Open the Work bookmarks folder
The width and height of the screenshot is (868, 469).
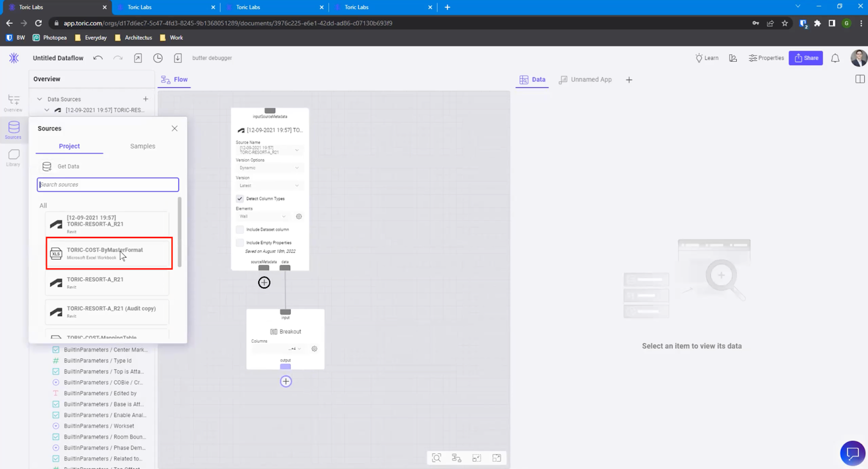[x=171, y=38]
